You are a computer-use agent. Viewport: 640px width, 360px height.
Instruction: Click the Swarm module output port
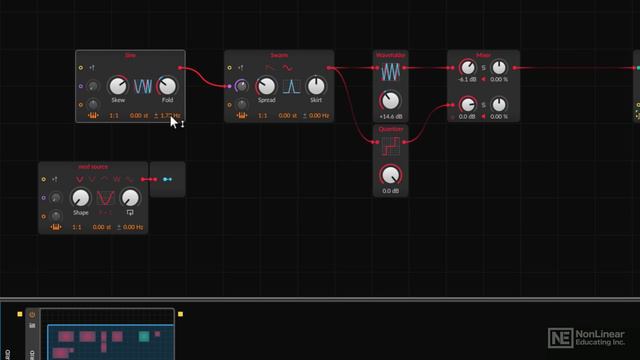[329, 68]
